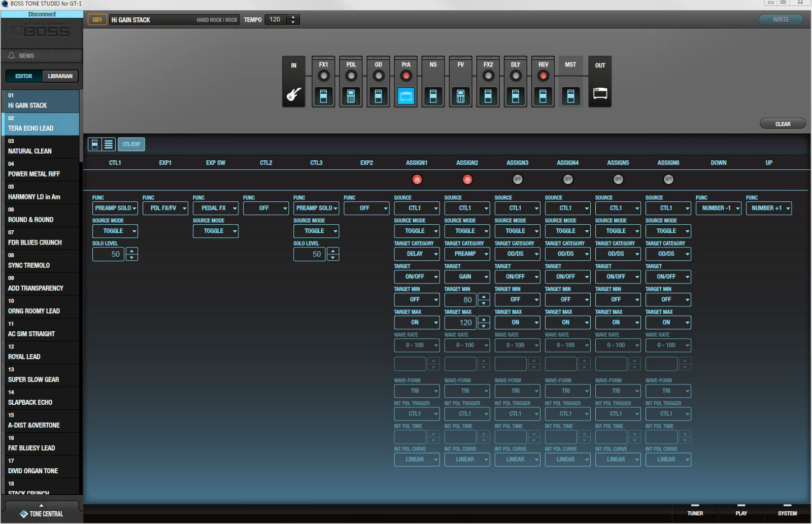The width and height of the screenshot is (812, 524).
Task: Switch to LIBRARIAN tab
Action: (60, 76)
